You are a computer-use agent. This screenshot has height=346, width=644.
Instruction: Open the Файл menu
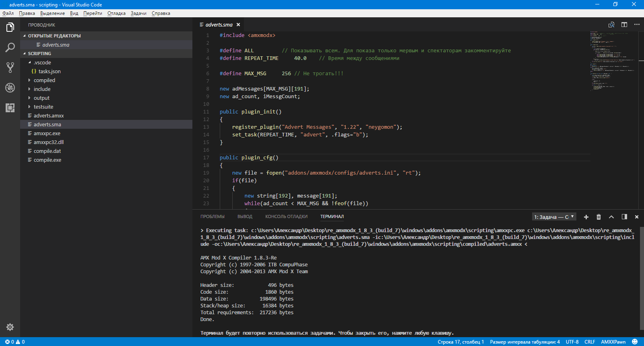click(x=8, y=13)
